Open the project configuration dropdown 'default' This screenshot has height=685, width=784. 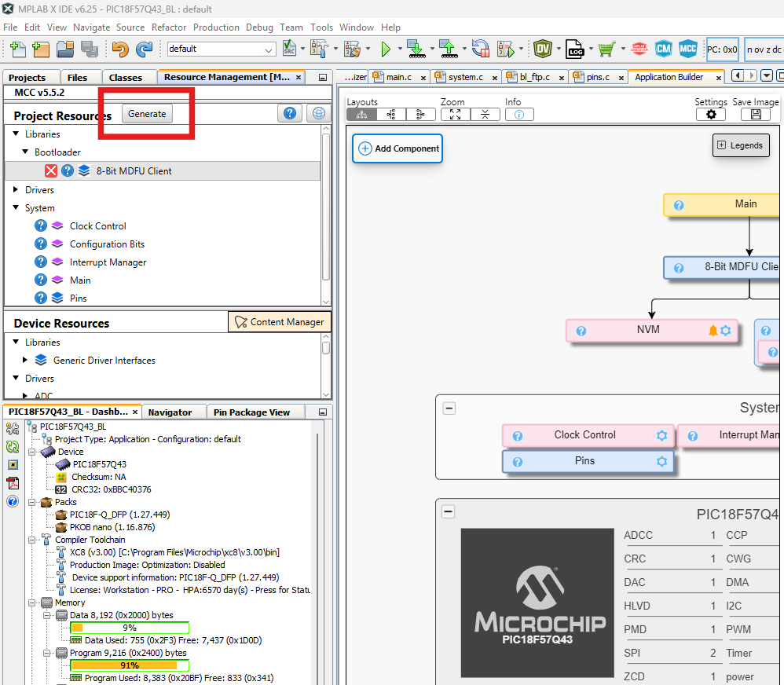221,49
